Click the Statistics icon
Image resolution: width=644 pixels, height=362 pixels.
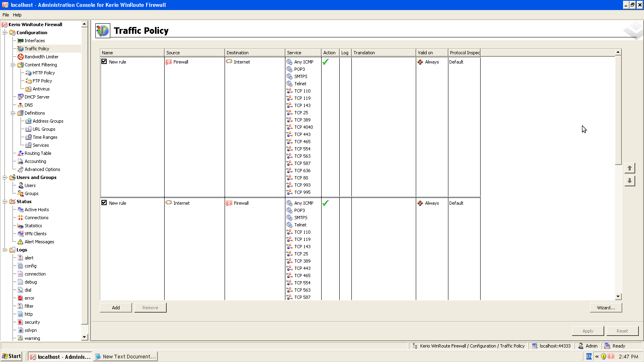coord(21,226)
